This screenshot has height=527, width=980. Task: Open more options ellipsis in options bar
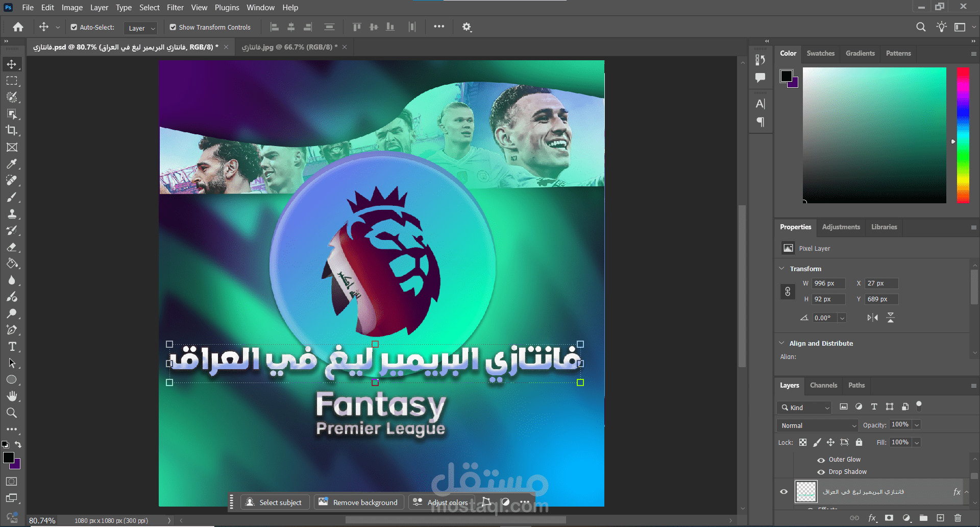439,27
